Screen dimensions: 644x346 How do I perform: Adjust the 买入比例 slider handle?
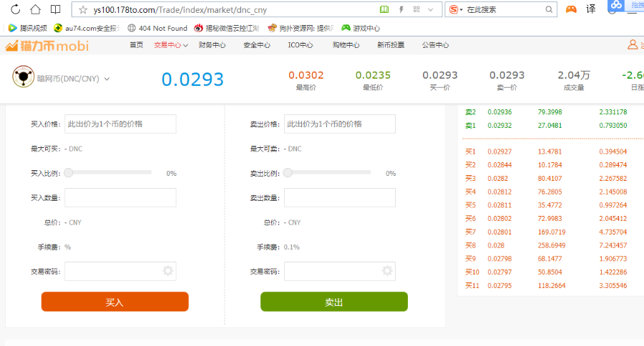point(69,173)
